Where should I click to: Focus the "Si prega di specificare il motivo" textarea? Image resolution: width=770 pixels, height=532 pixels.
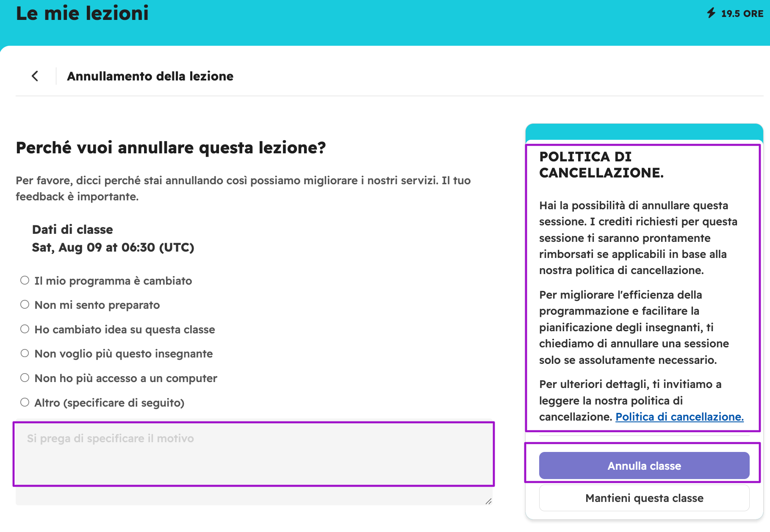(254, 462)
